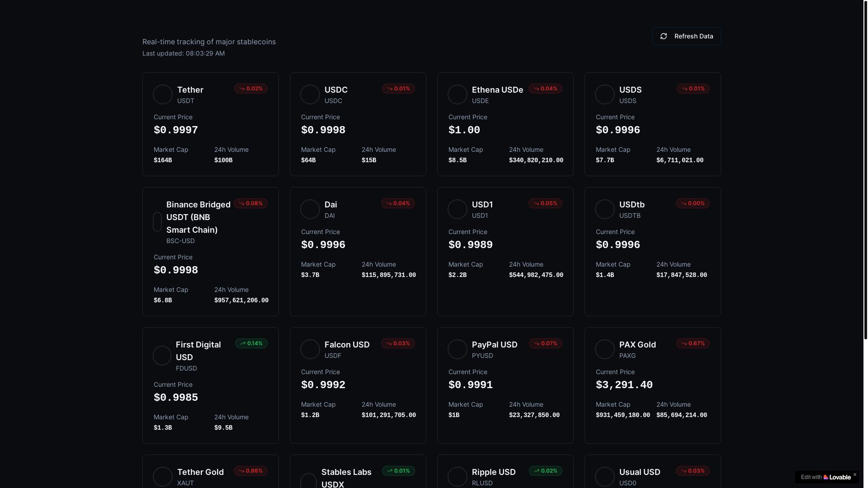Click the Usual USD coin logo
868x488 pixels.
(605, 477)
